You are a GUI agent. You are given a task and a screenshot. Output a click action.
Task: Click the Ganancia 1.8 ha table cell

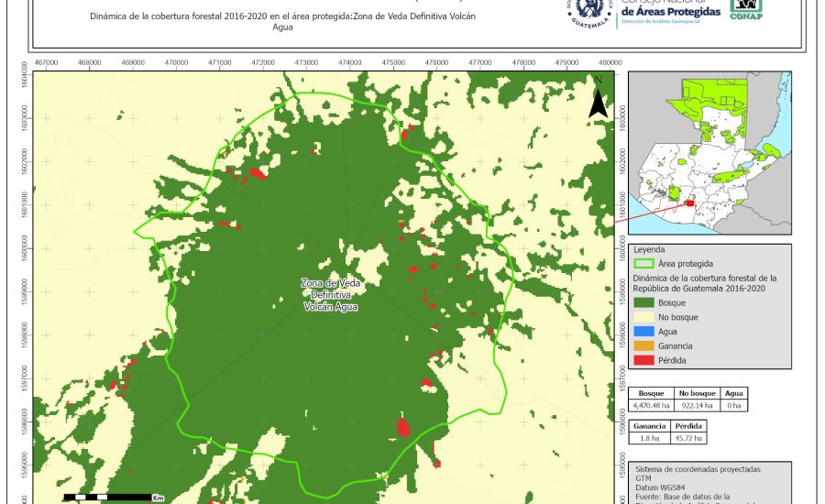coord(651,439)
